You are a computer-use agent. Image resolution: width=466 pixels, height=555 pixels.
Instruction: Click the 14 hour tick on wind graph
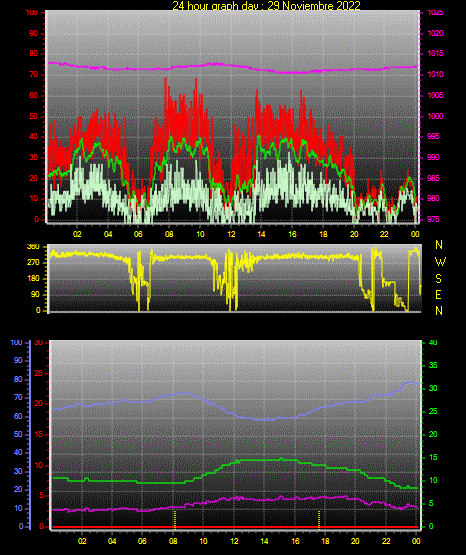pos(261,234)
